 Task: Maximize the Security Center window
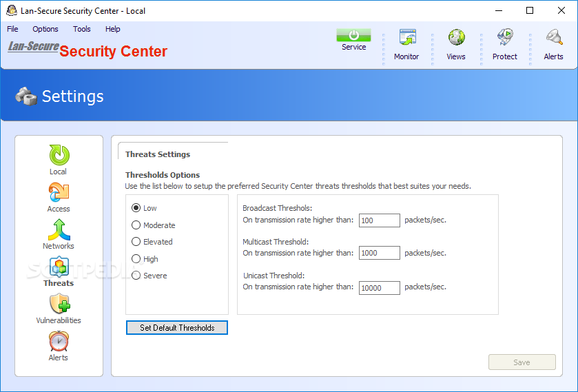click(530, 11)
